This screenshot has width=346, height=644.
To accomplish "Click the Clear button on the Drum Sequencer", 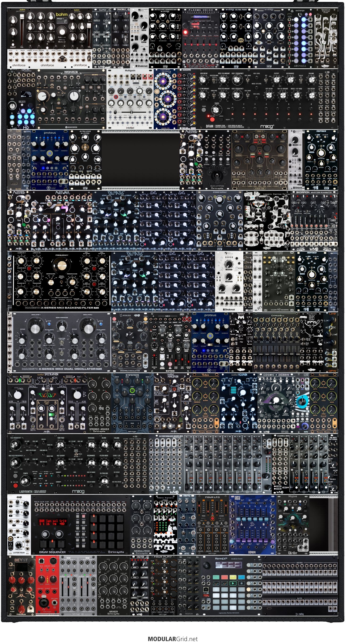I will coord(84,546).
